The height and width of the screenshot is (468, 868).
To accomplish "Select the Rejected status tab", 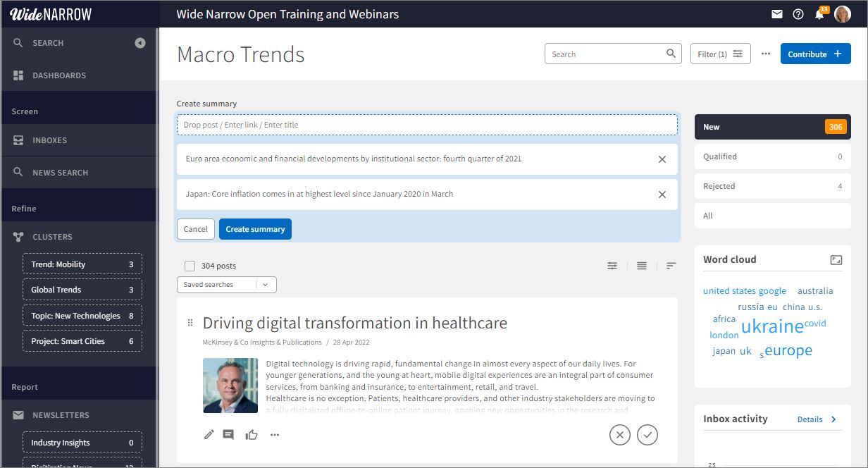I will pos(772,186).
